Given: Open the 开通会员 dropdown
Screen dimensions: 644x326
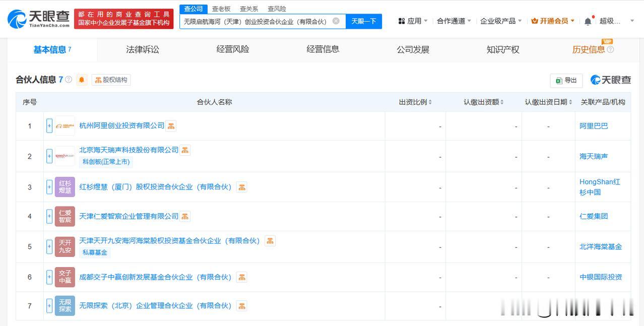Looking at the screenshot, I should [x=553, y=21].
